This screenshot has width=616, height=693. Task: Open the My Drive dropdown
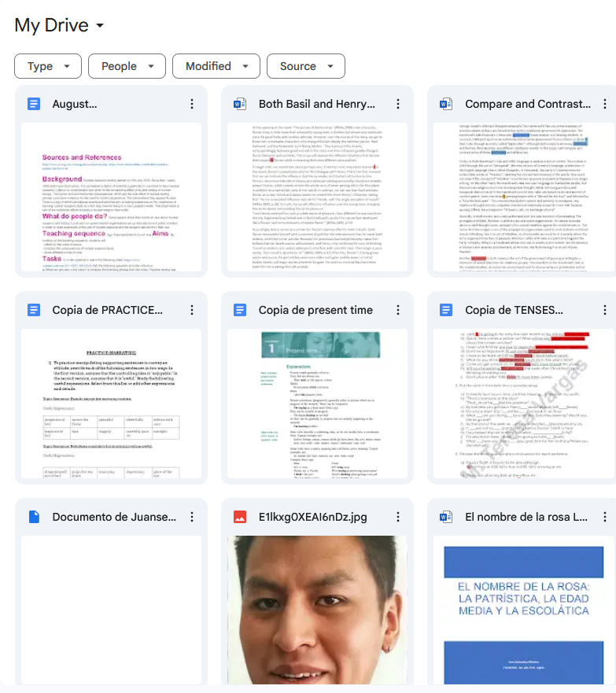[x=59, y=25]
